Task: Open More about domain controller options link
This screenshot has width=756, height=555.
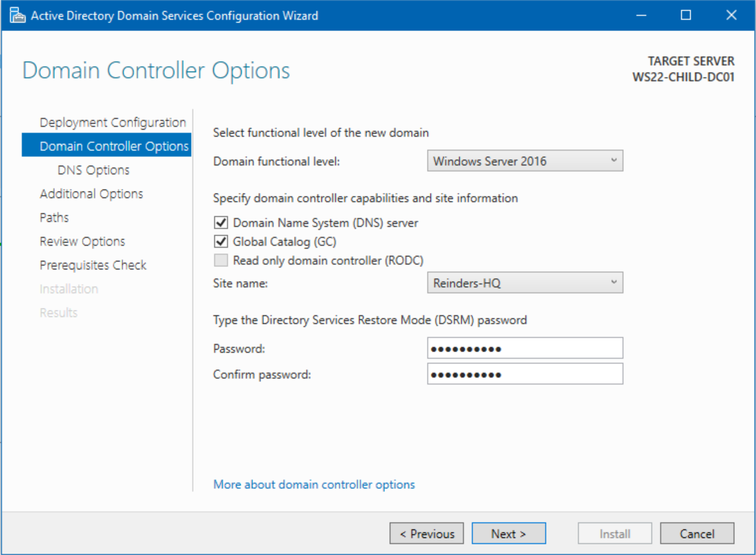Action: click(314, 484)
